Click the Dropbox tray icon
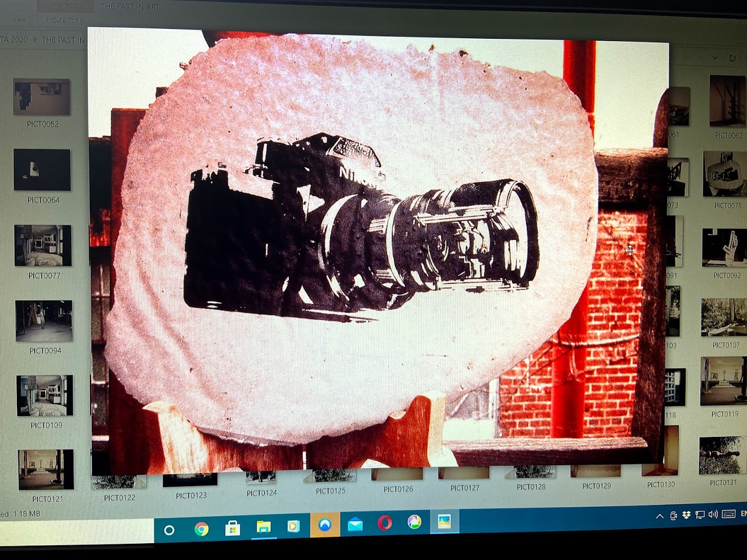747x560 pixels. pyautogui.click(x=686, y=515)
